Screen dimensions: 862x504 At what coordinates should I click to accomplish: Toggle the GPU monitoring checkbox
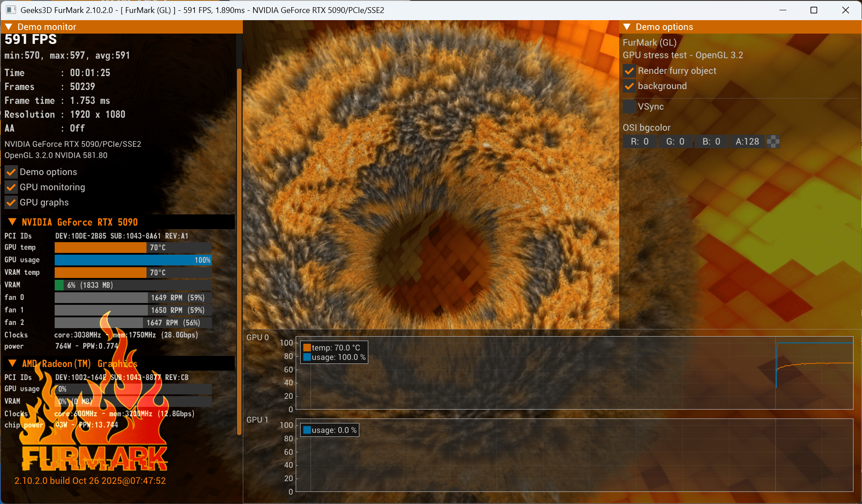click(x=11, y=188)
